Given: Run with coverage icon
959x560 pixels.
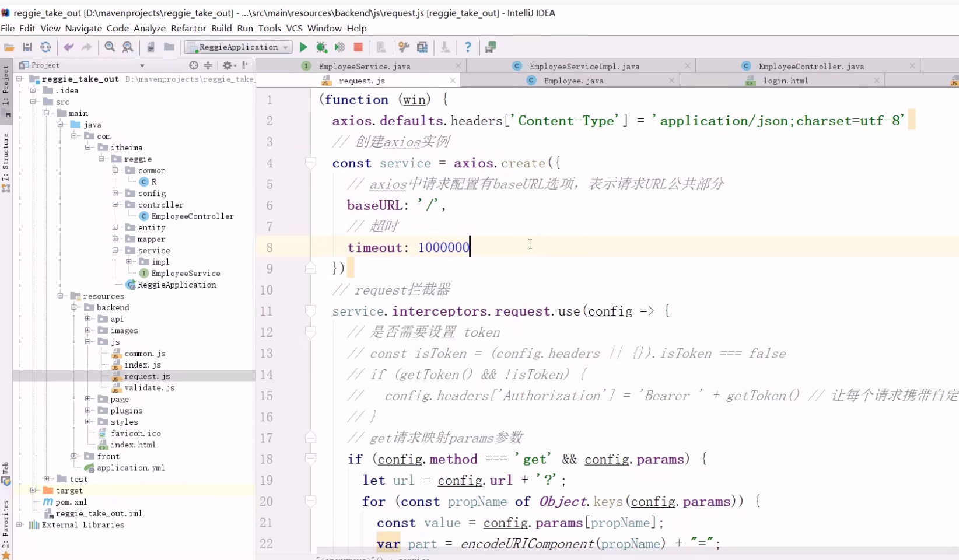Looking at the screenshot, I should point(339,47).
